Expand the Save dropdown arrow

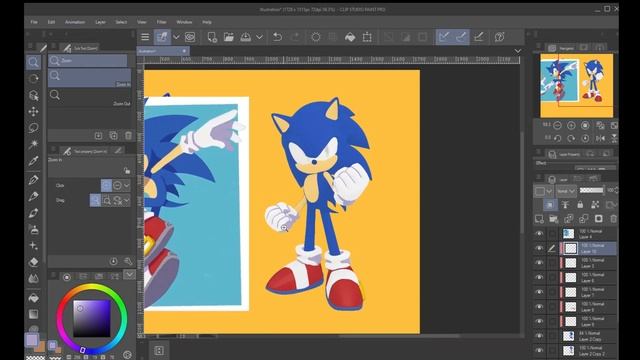(259, 37)
